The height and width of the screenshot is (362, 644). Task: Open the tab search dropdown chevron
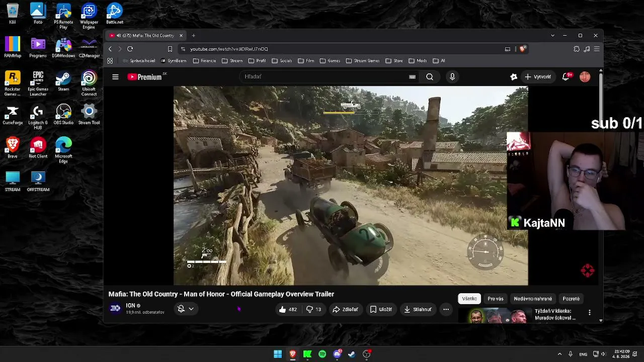click(552, 36)
